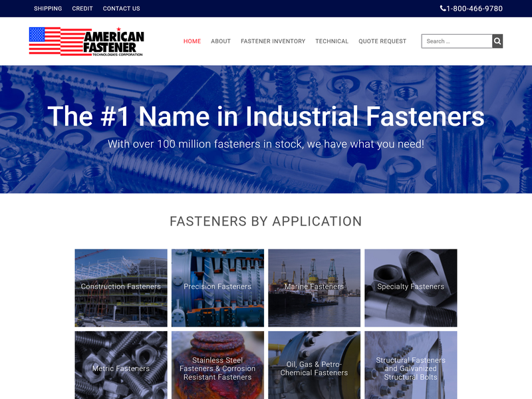Open the Credit link in top bar

point(82,9)
